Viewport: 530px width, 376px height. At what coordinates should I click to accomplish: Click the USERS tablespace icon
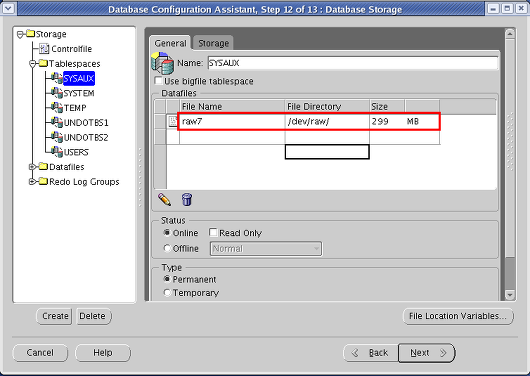tap(56, 152)
